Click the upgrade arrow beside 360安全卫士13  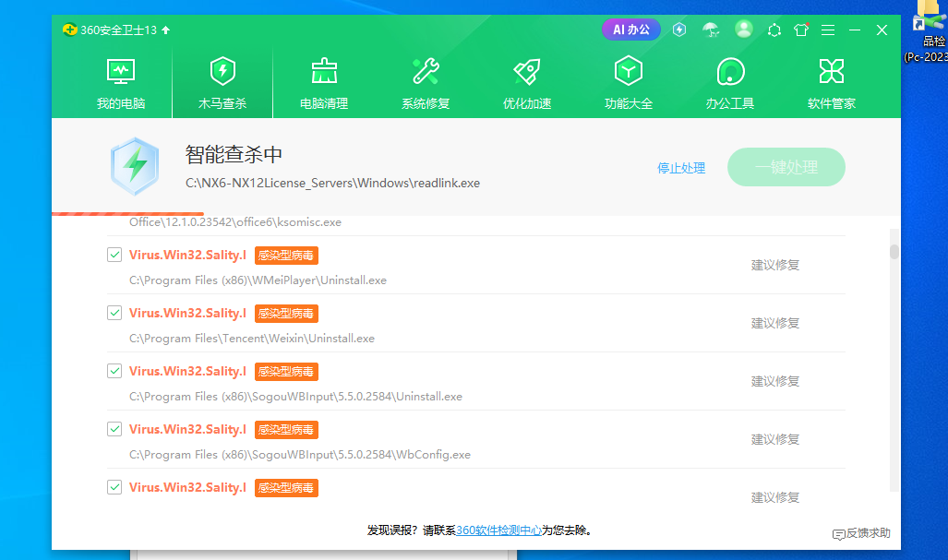click(165, 30)
